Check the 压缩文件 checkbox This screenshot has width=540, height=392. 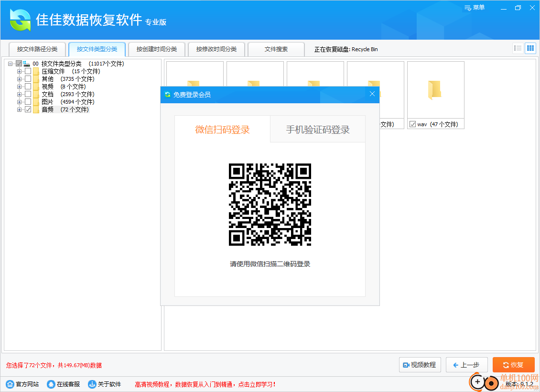coord(28,71)
